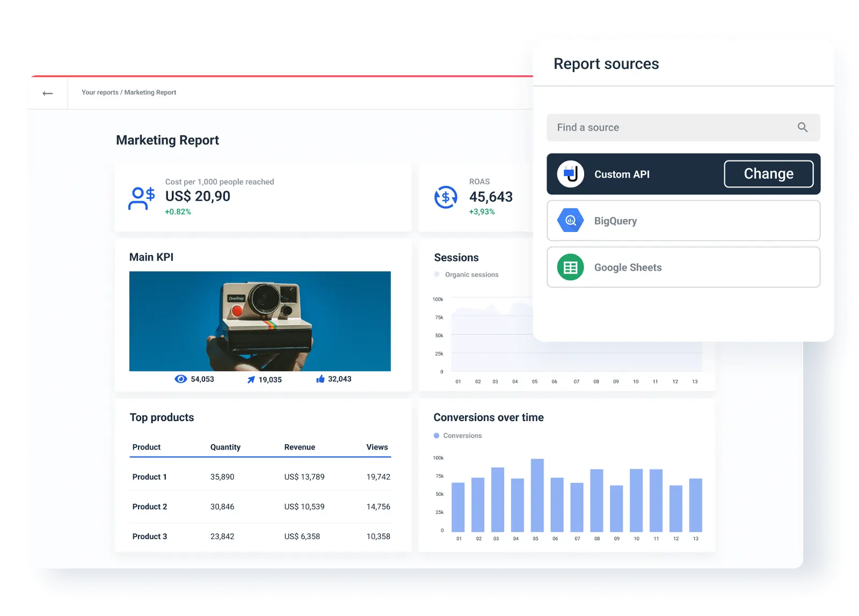
Task: Click the back arrow to leave the report
Action: [x=47, y=92]
